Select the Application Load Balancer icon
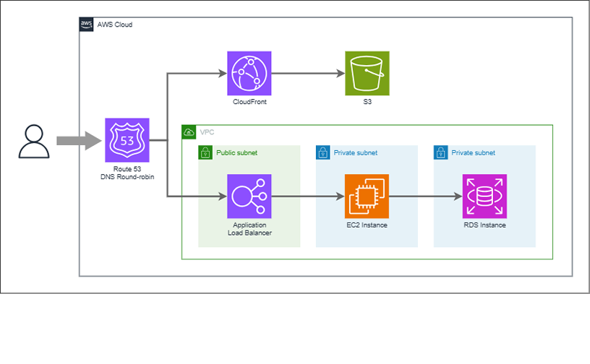Image resolution: width=590 pixels, height=364 pixels. [x=249, y=196]
